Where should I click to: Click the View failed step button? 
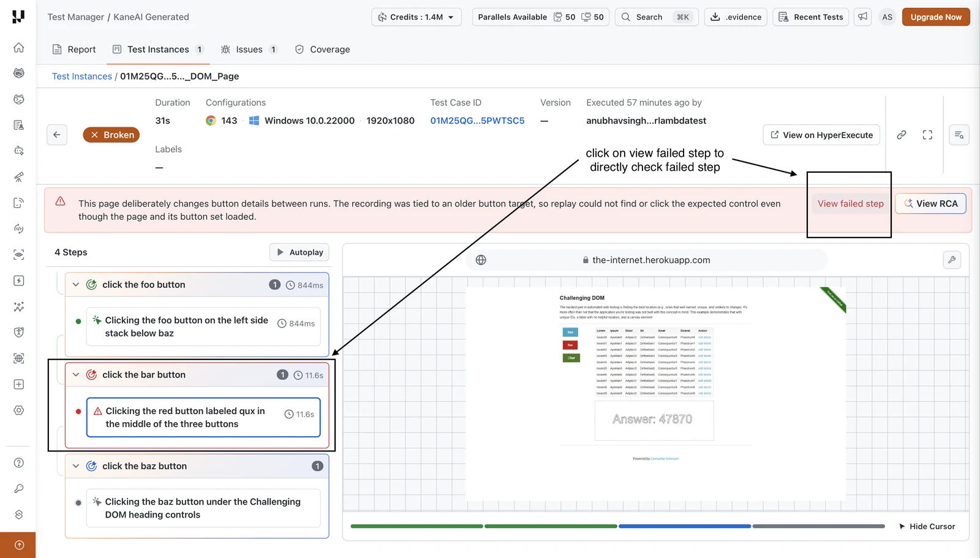pyautogui.click(x=851, y=204)
